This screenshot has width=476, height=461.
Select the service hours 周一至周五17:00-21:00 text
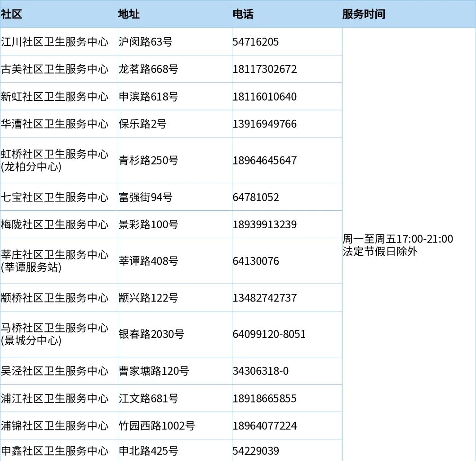398,239
